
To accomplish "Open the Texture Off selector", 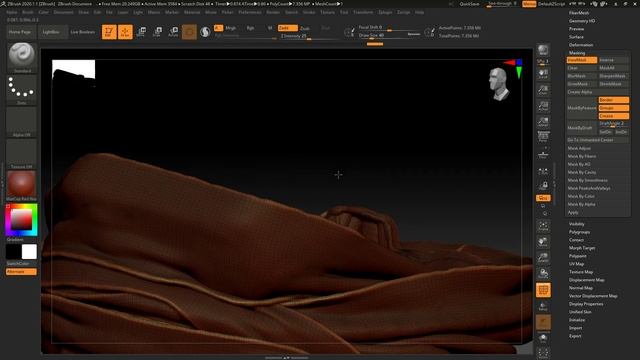I will click(x=21, y=154).
